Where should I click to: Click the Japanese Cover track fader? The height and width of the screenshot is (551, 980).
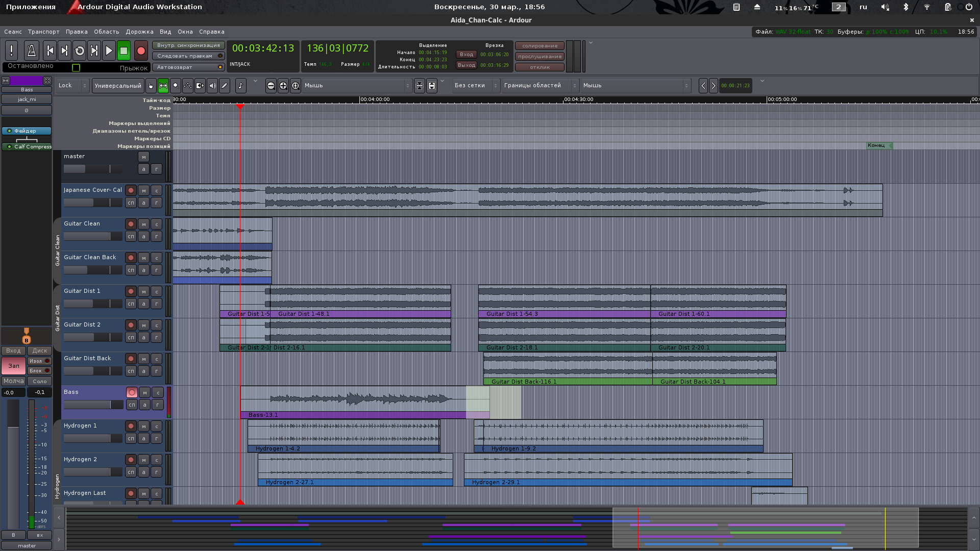coord(93,203)
